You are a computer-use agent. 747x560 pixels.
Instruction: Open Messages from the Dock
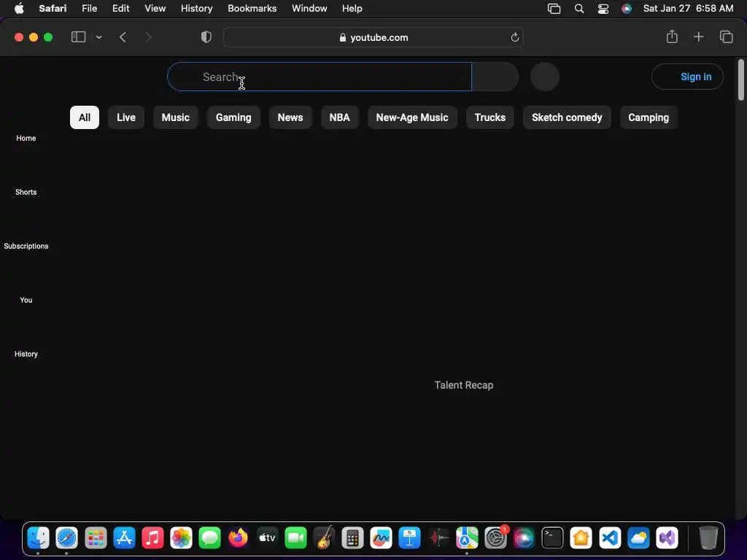(x=209, y=538)
